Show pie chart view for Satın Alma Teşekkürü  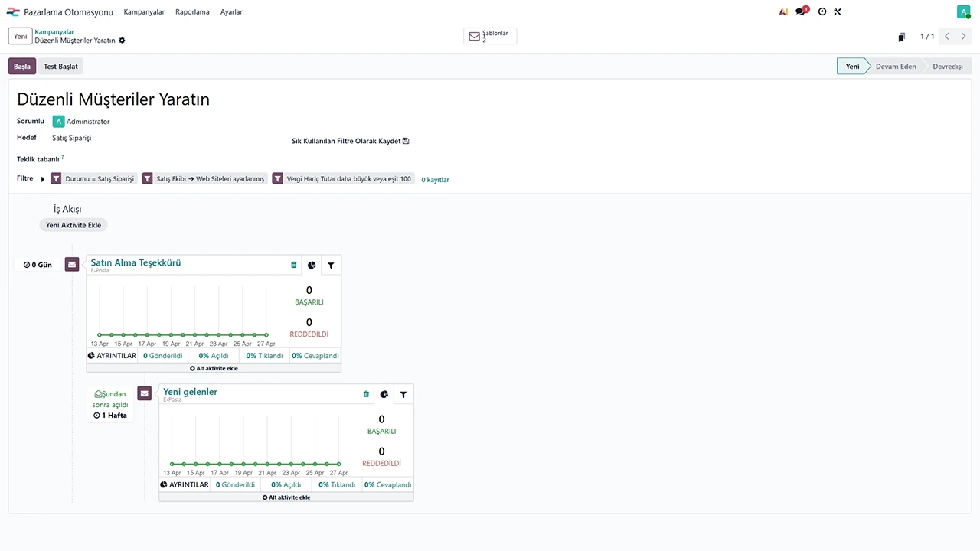pyautogui.click(x=312, y=265)
